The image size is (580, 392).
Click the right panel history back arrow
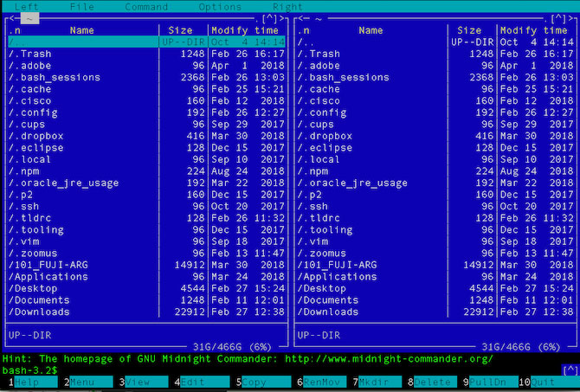click(300, 18)
